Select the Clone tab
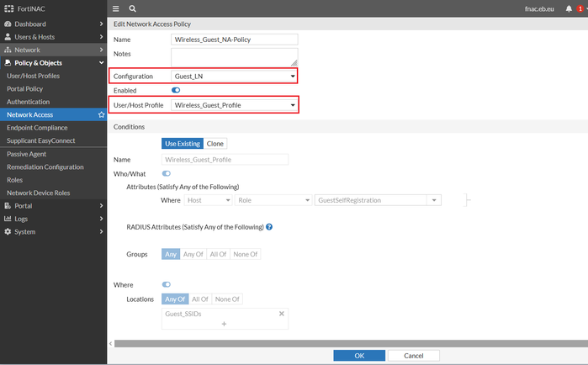The height and width of the screenshot is (365, 588). 215,144
